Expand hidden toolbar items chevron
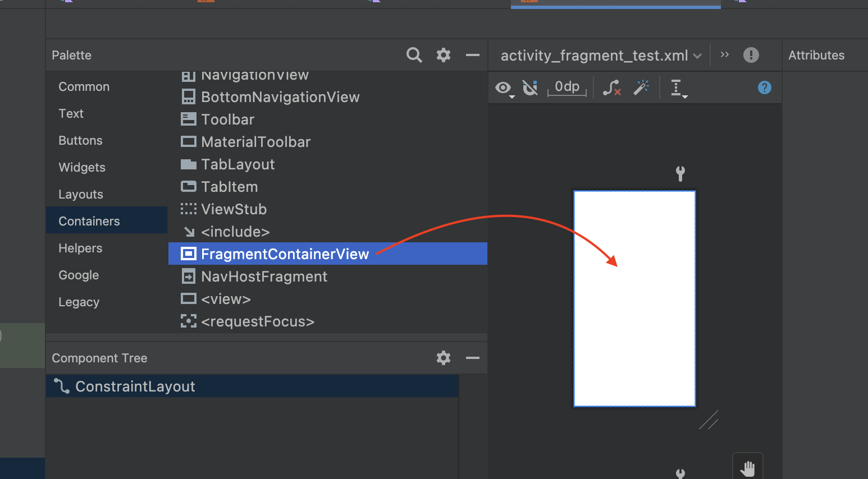 tap(725, 54)
